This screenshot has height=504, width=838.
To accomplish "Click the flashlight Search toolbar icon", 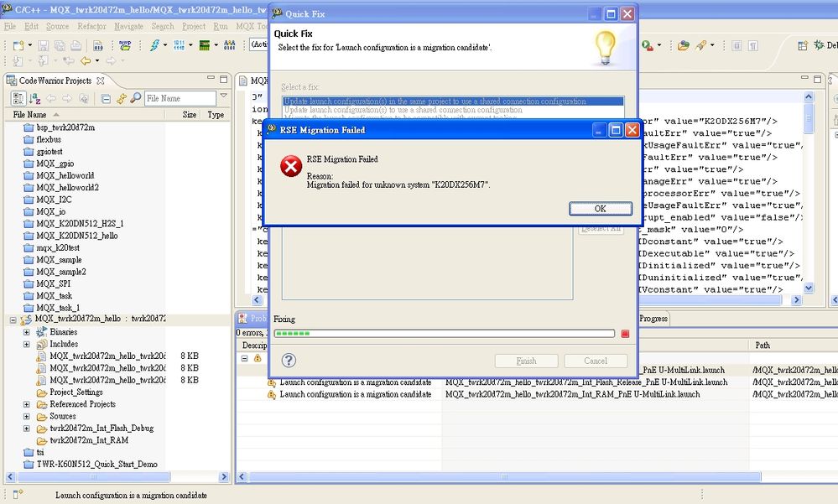I will tap(701, 45).
